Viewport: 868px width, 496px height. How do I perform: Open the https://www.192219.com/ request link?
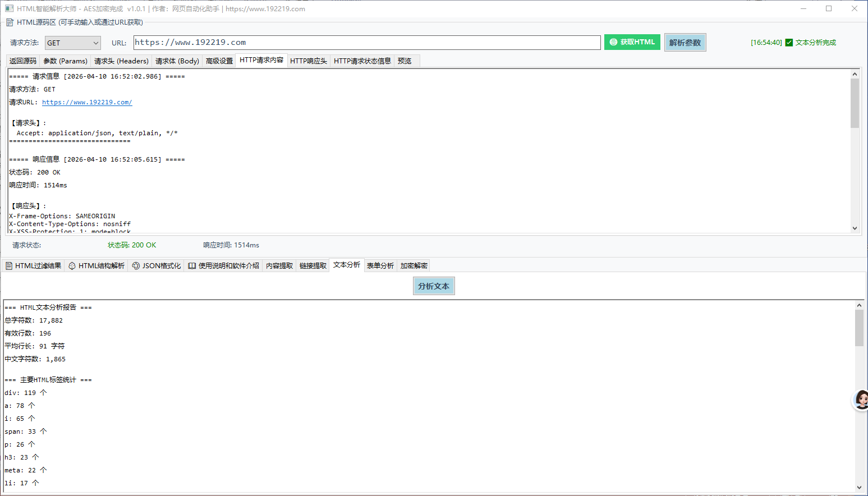[87, 103]
